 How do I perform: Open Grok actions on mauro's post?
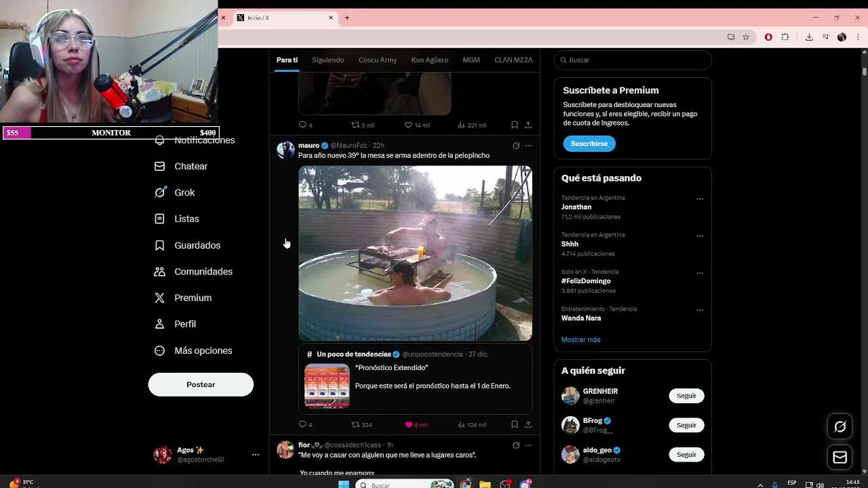pos(516,146)
